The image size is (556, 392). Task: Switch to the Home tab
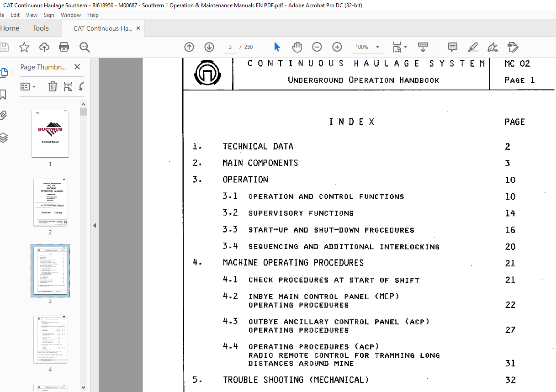pos(10,28)
